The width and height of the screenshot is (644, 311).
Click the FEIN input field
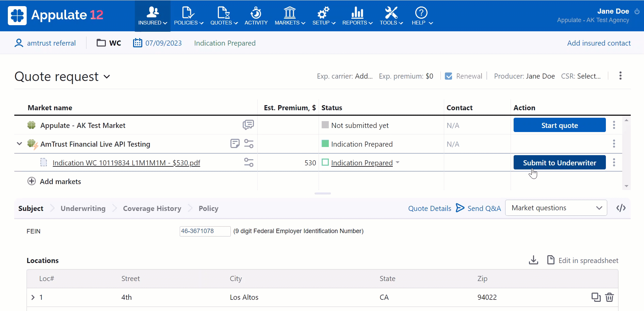tap(205, 231)
